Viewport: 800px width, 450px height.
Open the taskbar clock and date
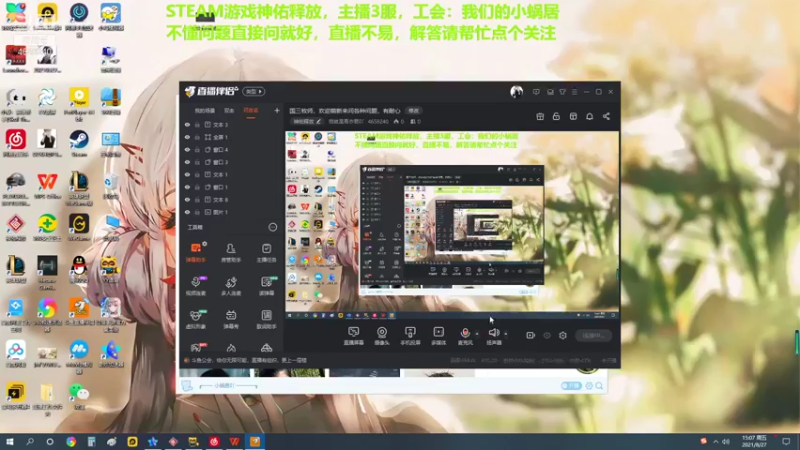[x=754, y=441]
